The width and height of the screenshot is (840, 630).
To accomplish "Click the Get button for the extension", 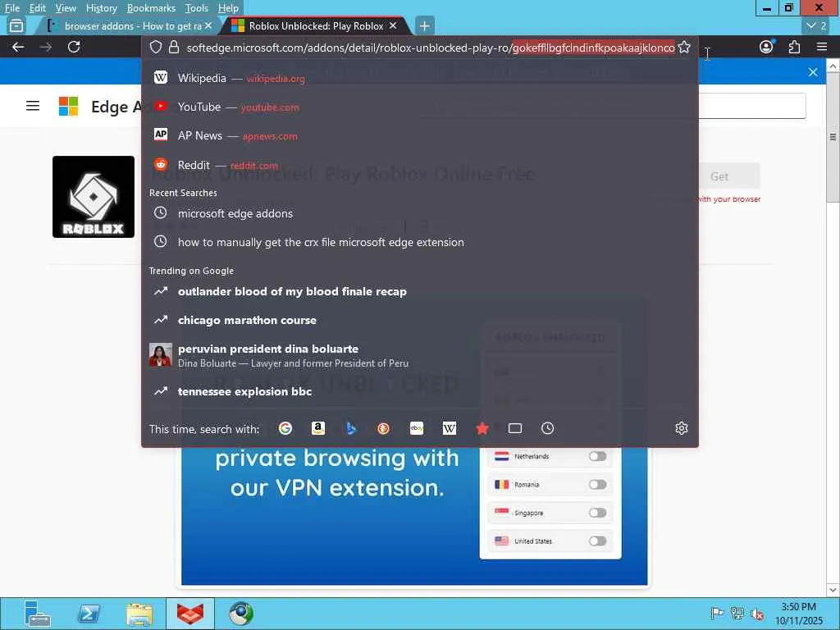I will (719, 176).
